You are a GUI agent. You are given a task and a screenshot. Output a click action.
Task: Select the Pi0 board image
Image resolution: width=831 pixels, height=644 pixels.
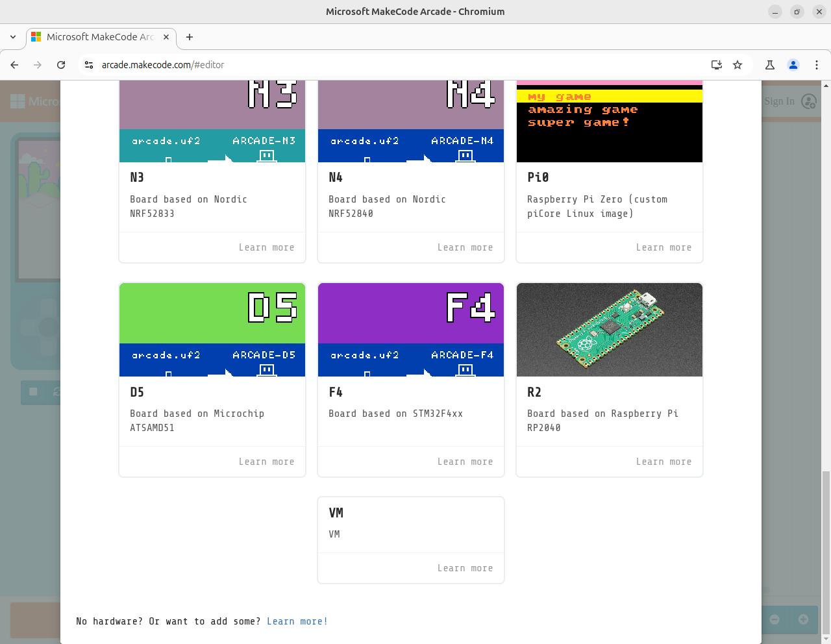(610, 121)
